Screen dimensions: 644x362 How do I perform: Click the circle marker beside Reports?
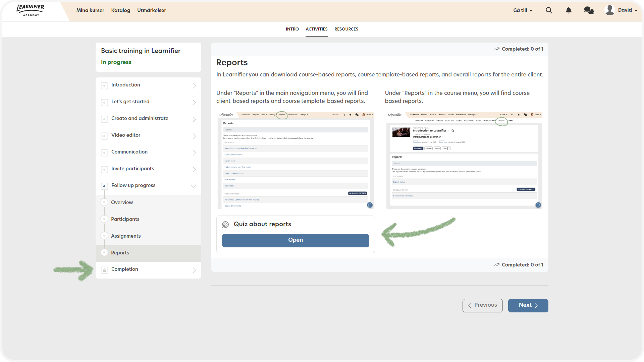pyautogui.click(x=104, y=252)
